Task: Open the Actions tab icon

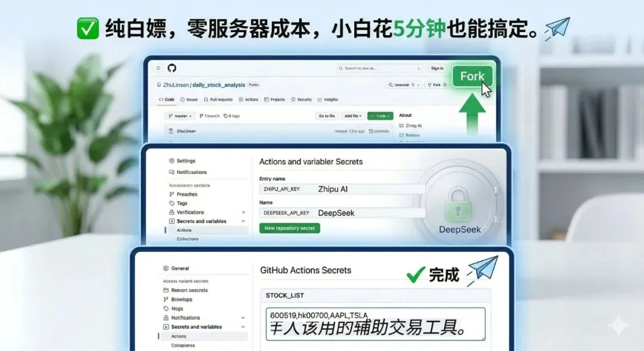Action: pos(241,100)
